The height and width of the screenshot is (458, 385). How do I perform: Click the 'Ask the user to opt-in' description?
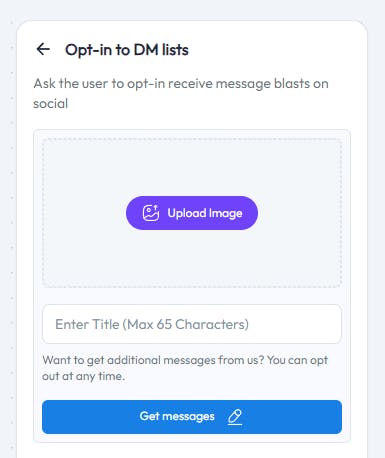(x=181, y=93)
